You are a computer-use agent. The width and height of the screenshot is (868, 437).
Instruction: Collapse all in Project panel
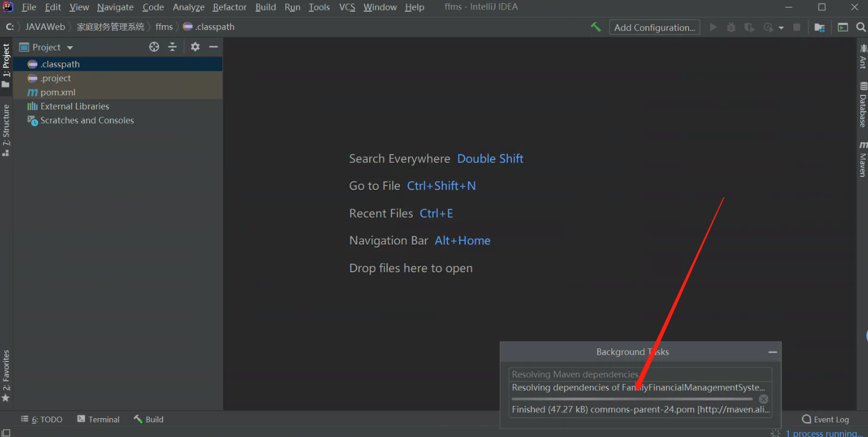(x=173, y=47)
